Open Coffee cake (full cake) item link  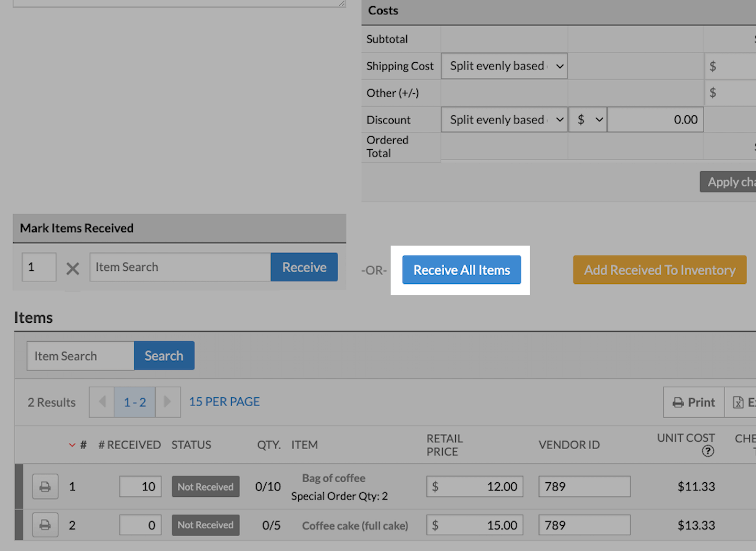pos(355,525)
